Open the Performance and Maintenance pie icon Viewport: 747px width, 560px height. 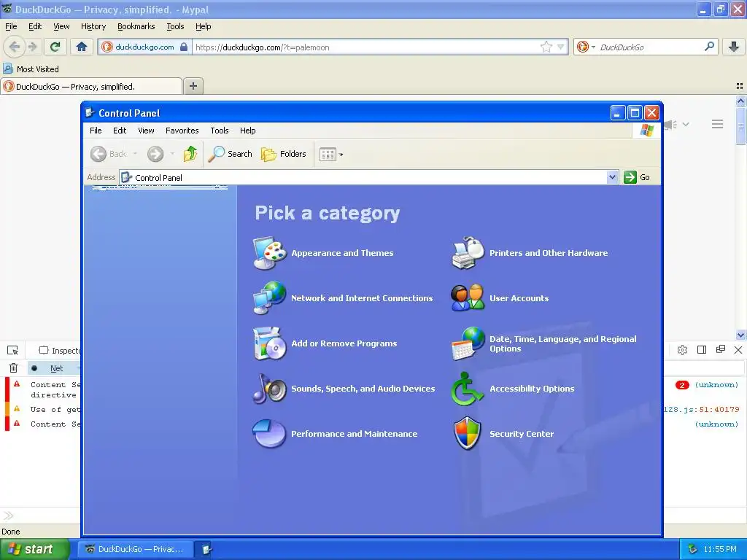point(269,434)
